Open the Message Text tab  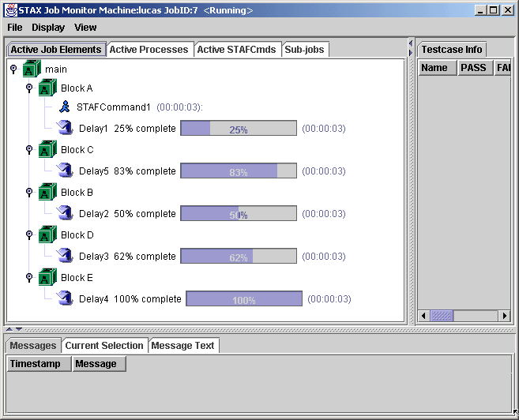(x=182, y=345)
